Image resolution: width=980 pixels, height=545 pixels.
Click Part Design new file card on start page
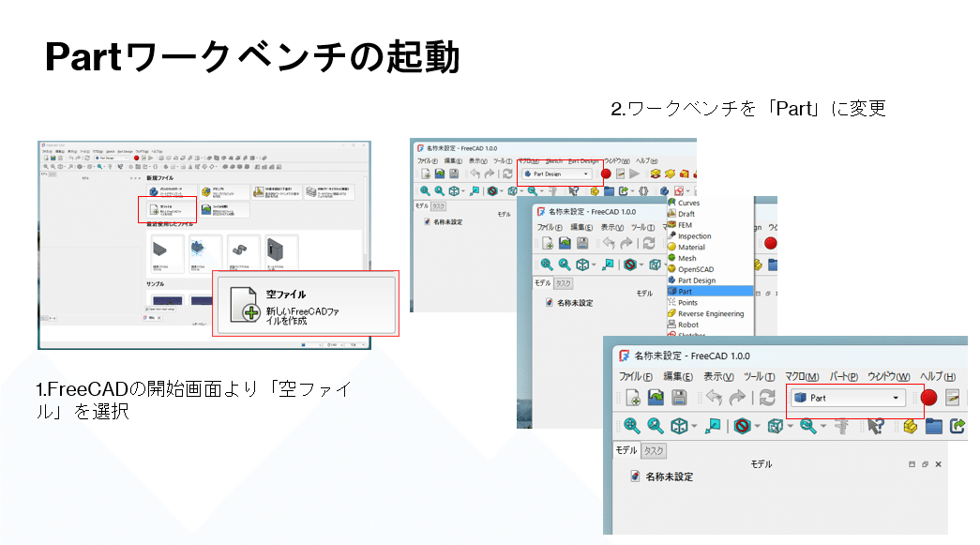(172, 192)
